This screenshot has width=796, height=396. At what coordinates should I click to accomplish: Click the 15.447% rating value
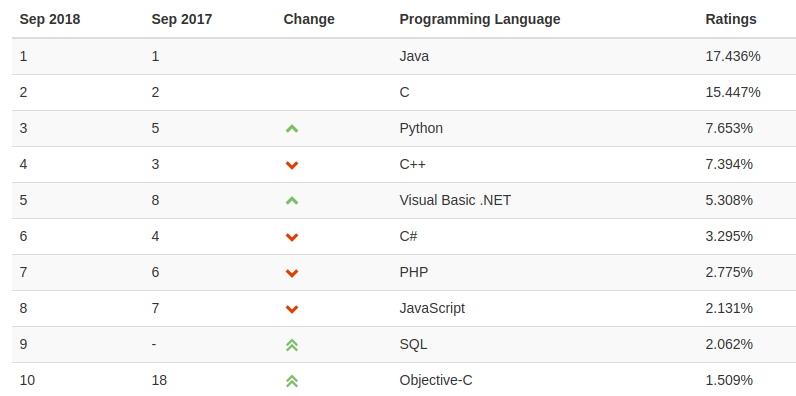733,92
